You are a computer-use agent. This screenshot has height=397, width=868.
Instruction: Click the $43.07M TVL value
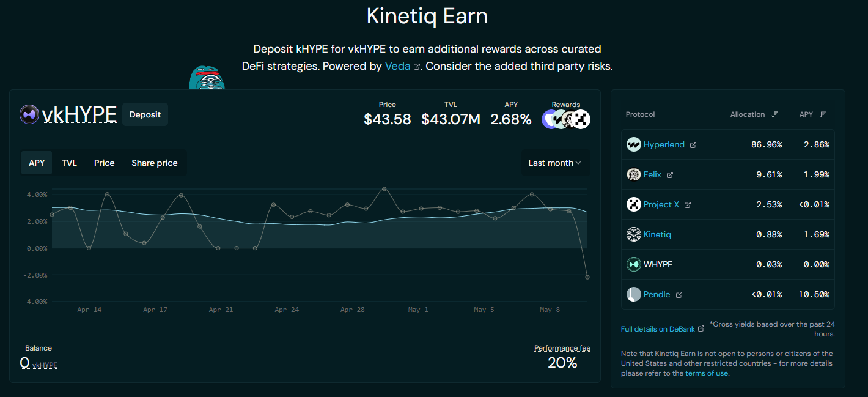tap(451, 119)
